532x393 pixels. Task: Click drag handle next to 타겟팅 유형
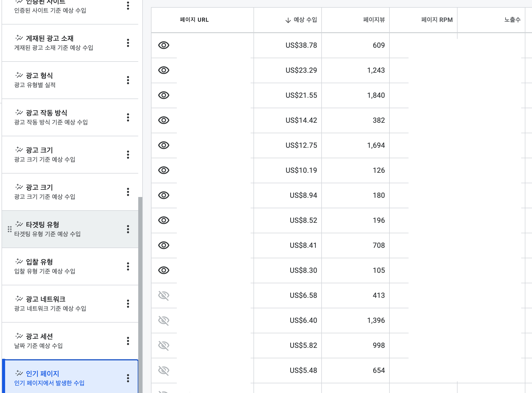pyautogui.click(x=10, y=229)
